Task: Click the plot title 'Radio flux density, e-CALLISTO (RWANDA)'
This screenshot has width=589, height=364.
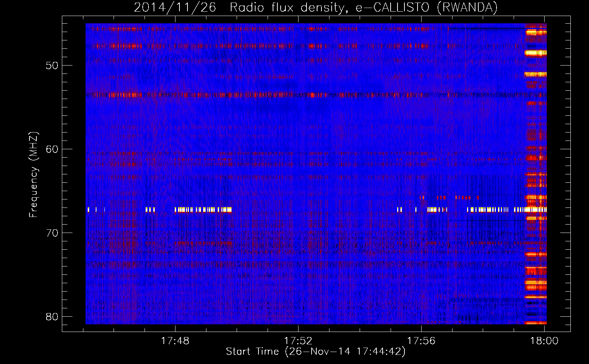Action: [x=364, y=8]
